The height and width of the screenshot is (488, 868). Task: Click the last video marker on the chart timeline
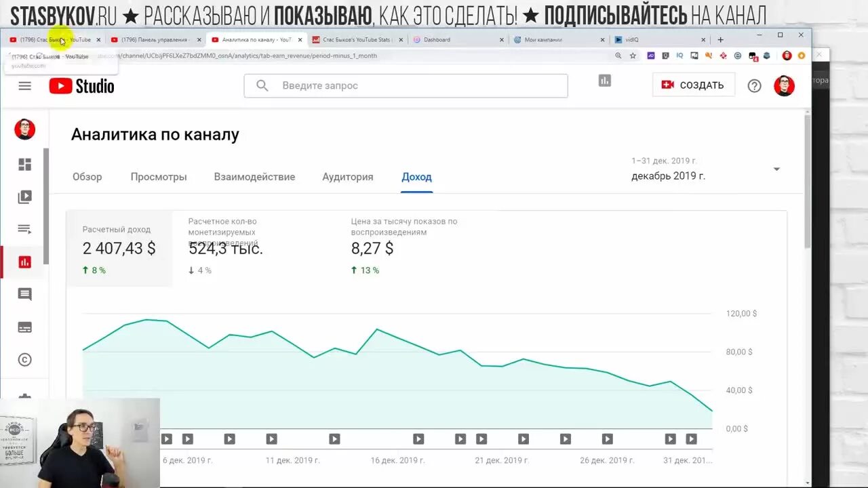coord(691,439)
